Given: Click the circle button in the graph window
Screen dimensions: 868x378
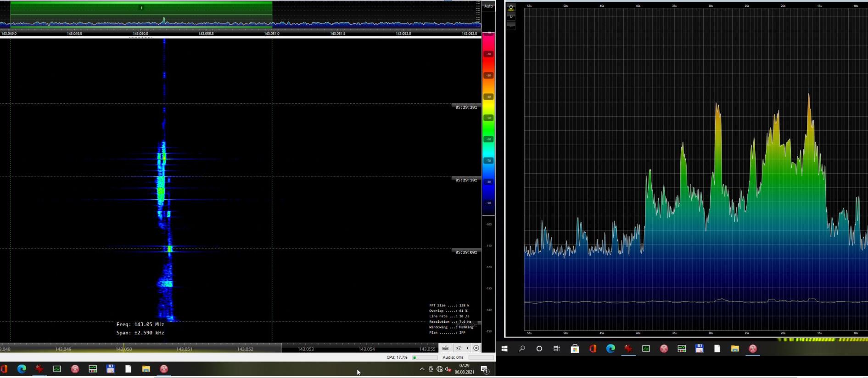Looking at the screenshot, I should pos(511,7).
